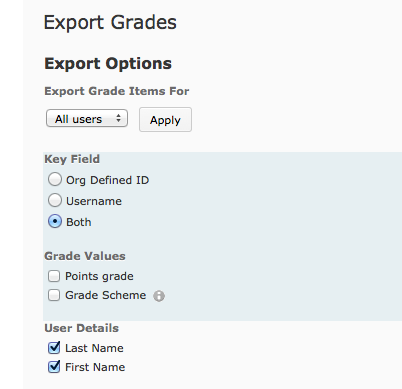Click the Points grade label text
Screen dimensions: 402x389
(x=99, y=276)
